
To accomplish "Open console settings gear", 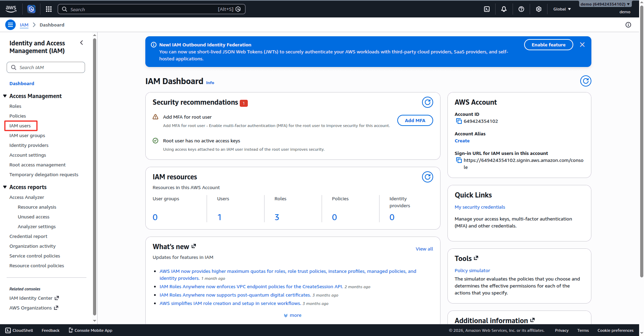I will 539,9.
